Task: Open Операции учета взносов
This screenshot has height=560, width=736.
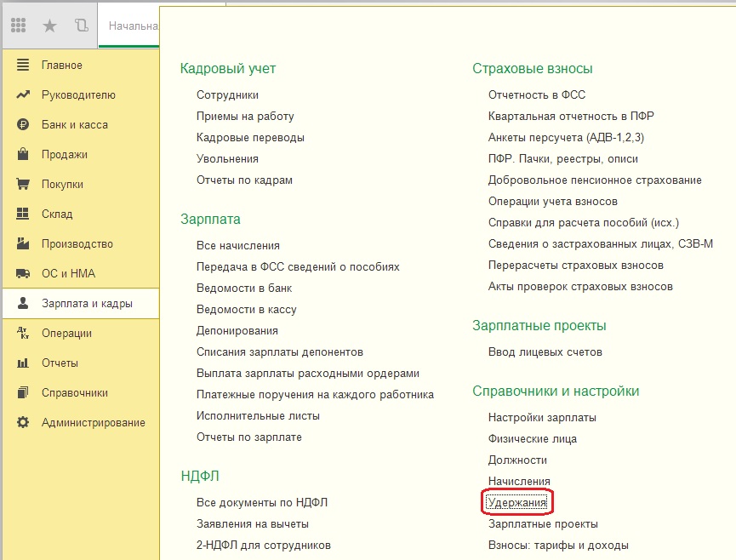Action: pyautogui.click(x=552, y=202)
